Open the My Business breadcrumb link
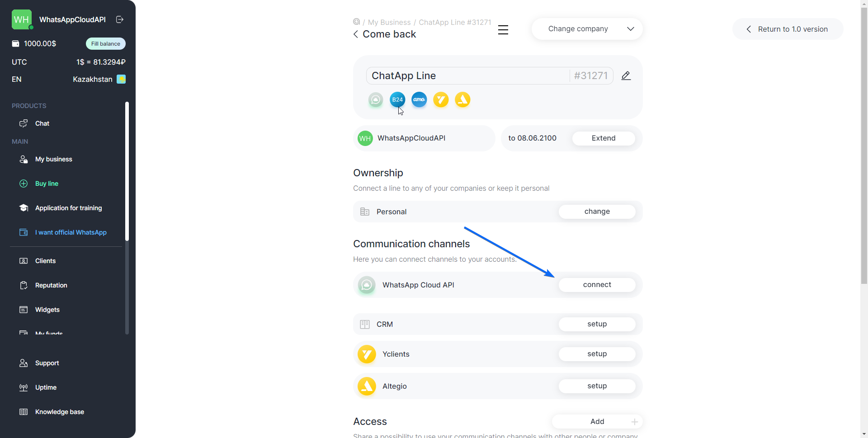Viewport: 868px width, 438px height. (389, 22)
